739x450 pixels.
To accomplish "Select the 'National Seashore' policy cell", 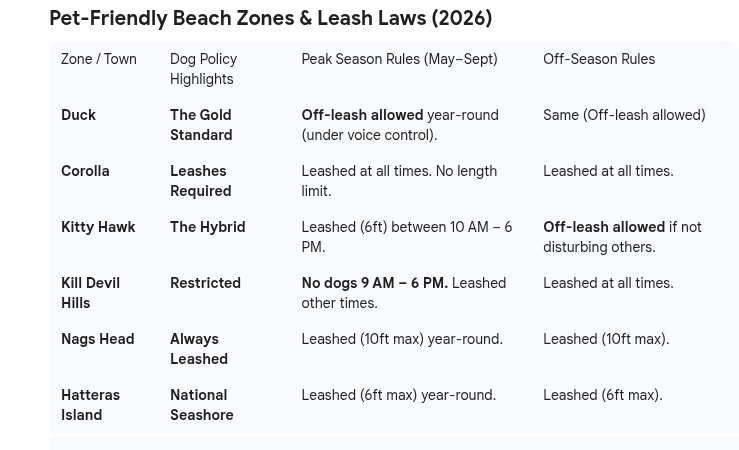I will click(202, 405).
